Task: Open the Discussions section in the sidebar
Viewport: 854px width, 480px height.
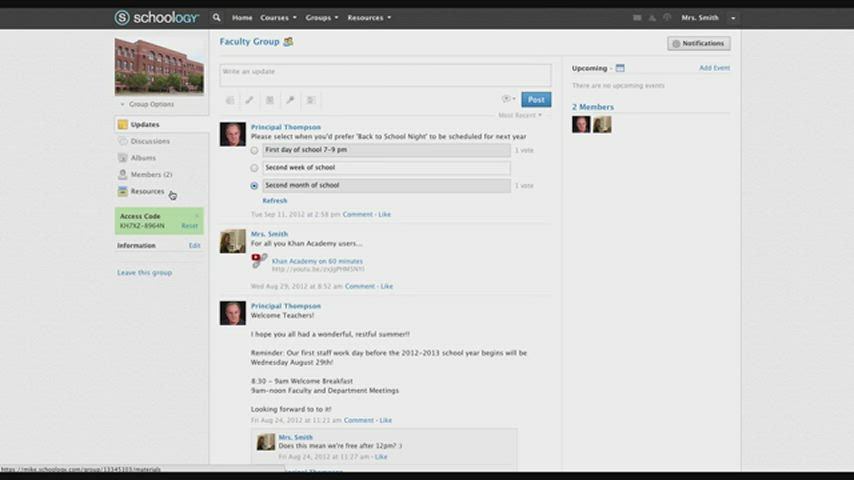Action: tap(150, 141)
